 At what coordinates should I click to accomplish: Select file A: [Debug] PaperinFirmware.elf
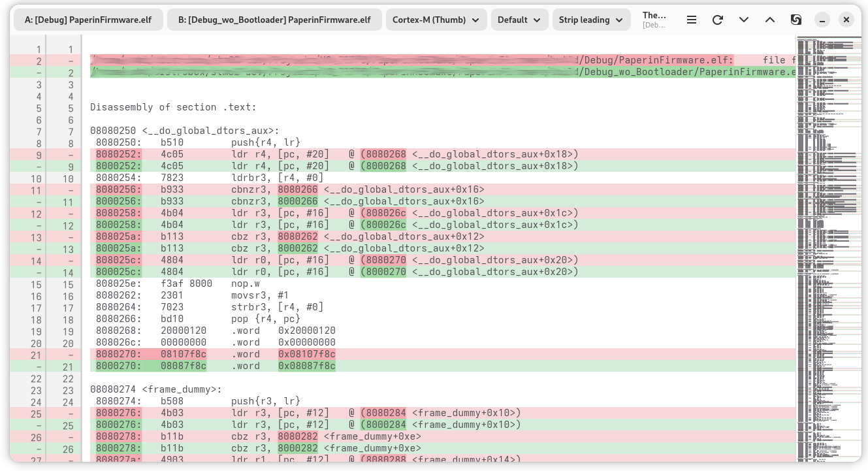(88, 20)
